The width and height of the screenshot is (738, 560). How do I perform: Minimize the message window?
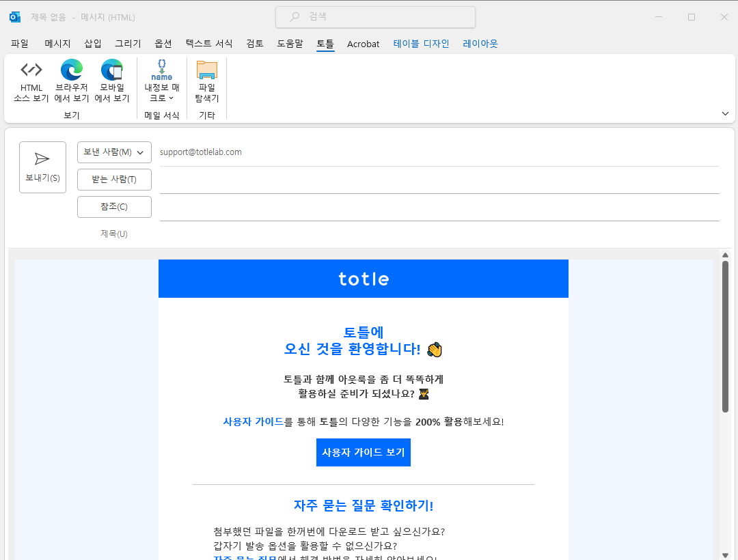(x=659, y=17)
